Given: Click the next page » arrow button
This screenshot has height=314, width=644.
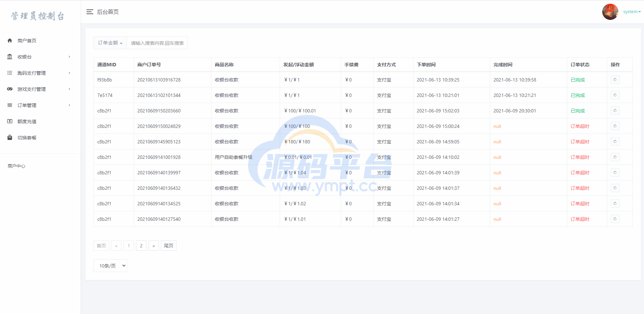Looking at the screenshot, I should coord(154,246).
